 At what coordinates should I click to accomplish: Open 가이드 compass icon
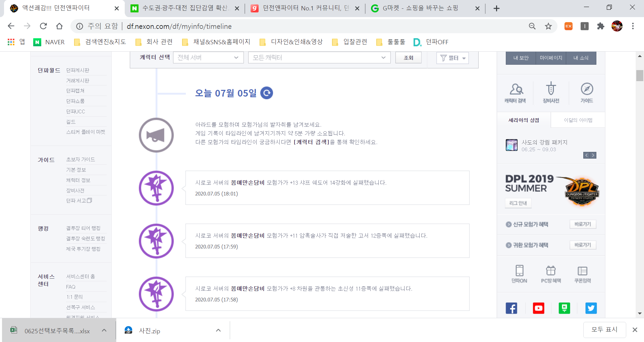point(587,93)
